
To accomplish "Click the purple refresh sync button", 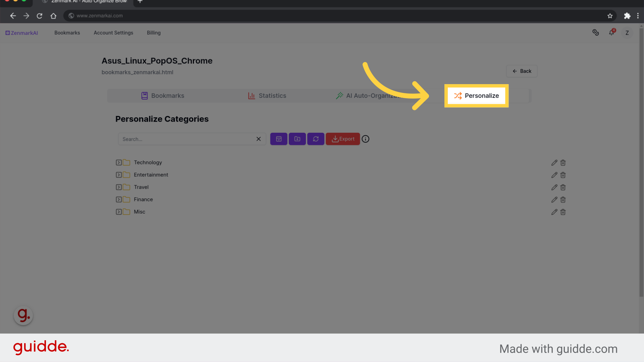I will point(316,139).
